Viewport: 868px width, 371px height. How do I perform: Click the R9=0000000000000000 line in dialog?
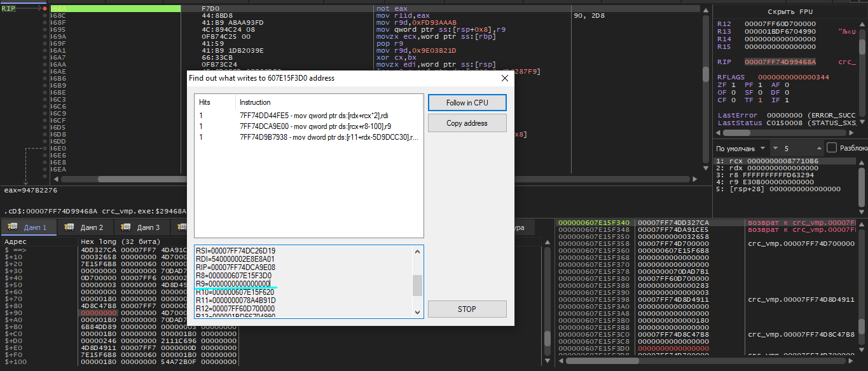tap(233, 283)
